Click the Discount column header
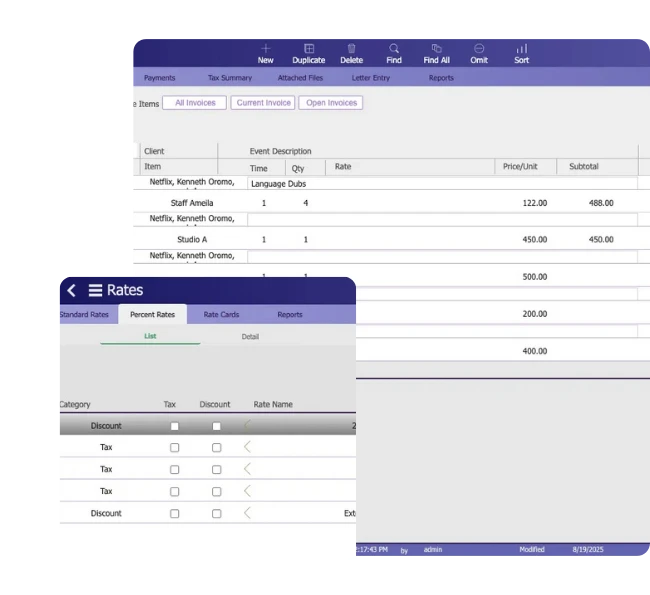The image size is (650, 595). coord(215,404)
